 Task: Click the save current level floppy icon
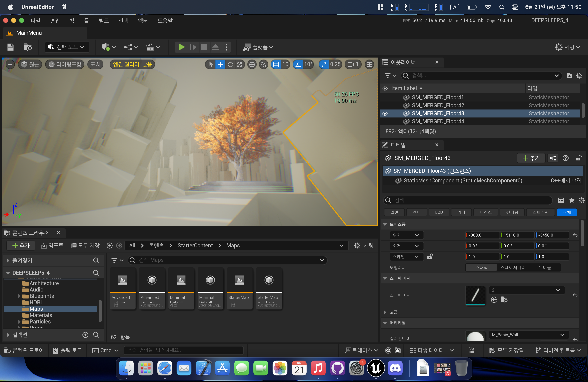pos(10,47)
